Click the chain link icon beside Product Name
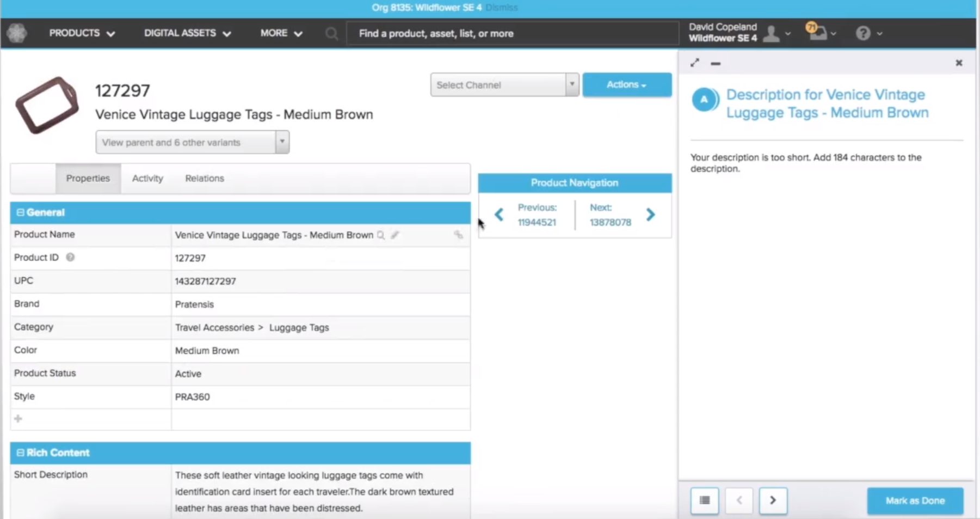The height and width of the screenshot is (519, 980). 459,235
